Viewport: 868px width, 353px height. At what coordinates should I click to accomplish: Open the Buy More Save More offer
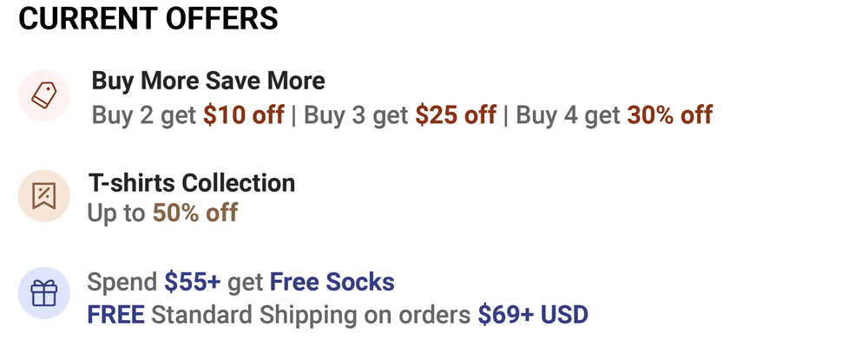(208, 82)
